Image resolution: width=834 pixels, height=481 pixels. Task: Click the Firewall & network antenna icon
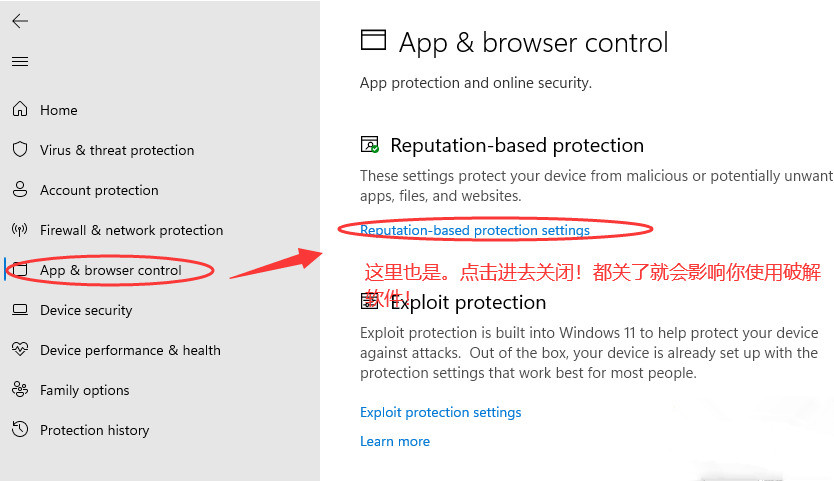[20, 230]
